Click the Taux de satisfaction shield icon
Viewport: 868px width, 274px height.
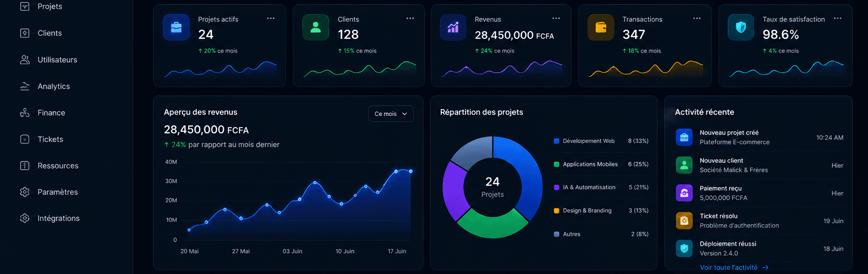tap(741, 27)
